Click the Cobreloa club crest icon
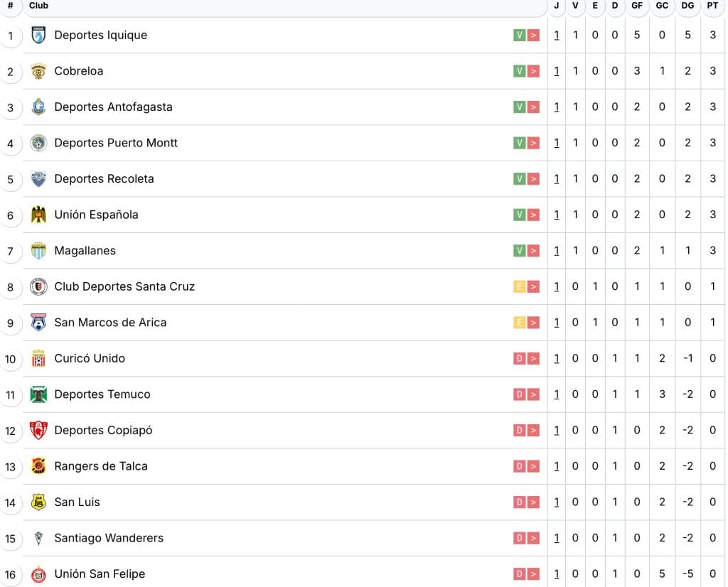 tap(38, 71)
